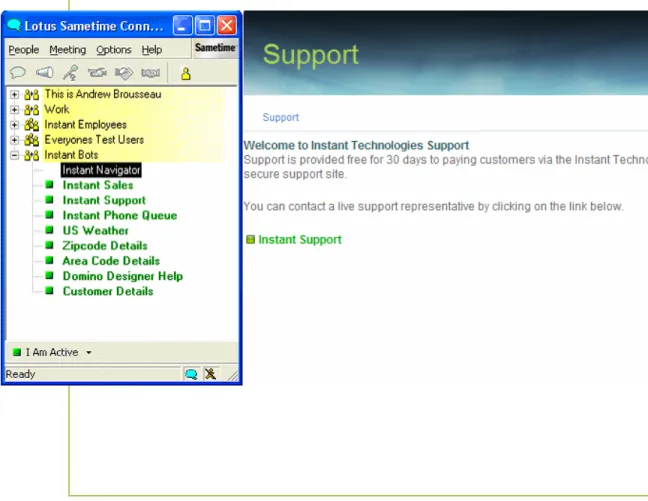
Task: Click green status square beside Area Code Details
Action: (x=49, y=260)
